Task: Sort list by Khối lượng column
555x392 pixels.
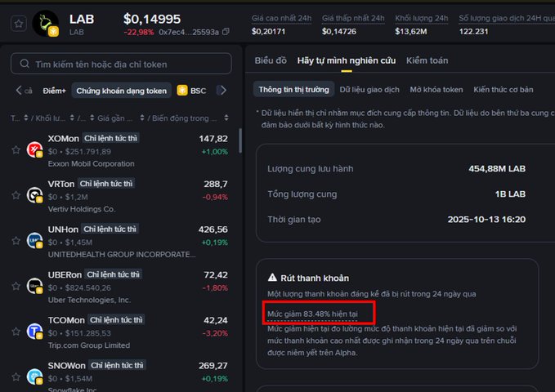Action: tap(72, 118)
